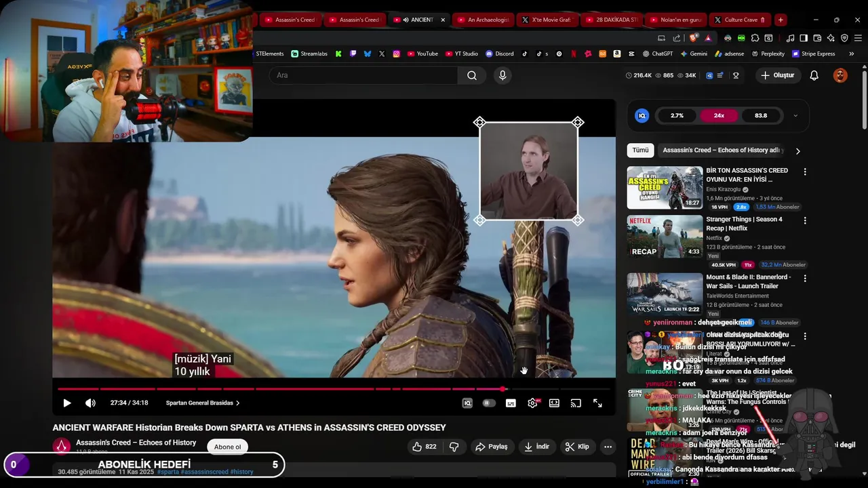Open the vidIQ player button
This screenshot has width=868, height=488.
(x=467, y=403)
